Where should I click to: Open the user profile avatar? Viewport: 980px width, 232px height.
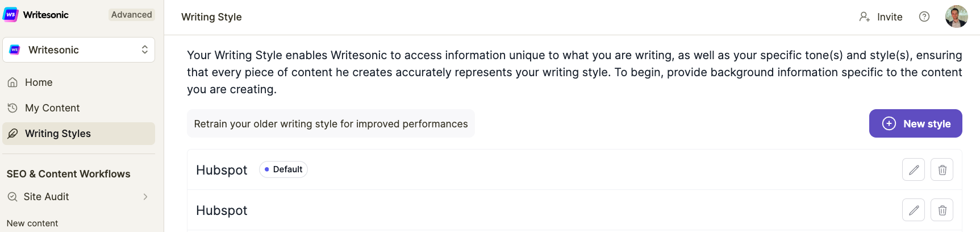pyautogui.click(x=957, y=16)
